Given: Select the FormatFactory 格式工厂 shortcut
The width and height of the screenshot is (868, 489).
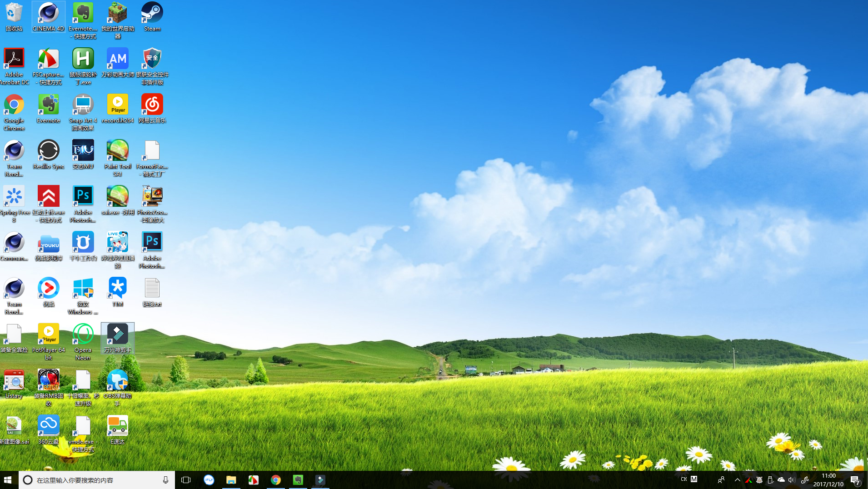Looking at the screenshot, I should (152, 159).
